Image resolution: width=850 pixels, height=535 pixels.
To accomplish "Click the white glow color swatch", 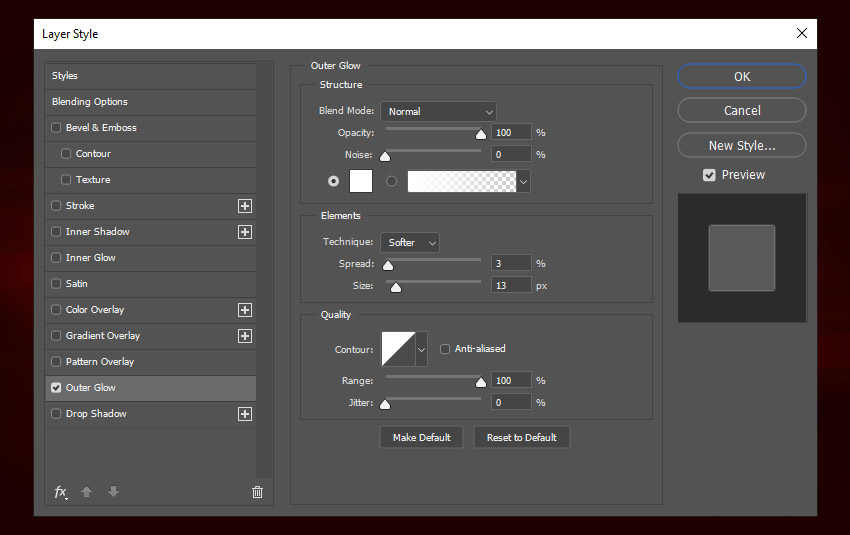I will point(360,181).
